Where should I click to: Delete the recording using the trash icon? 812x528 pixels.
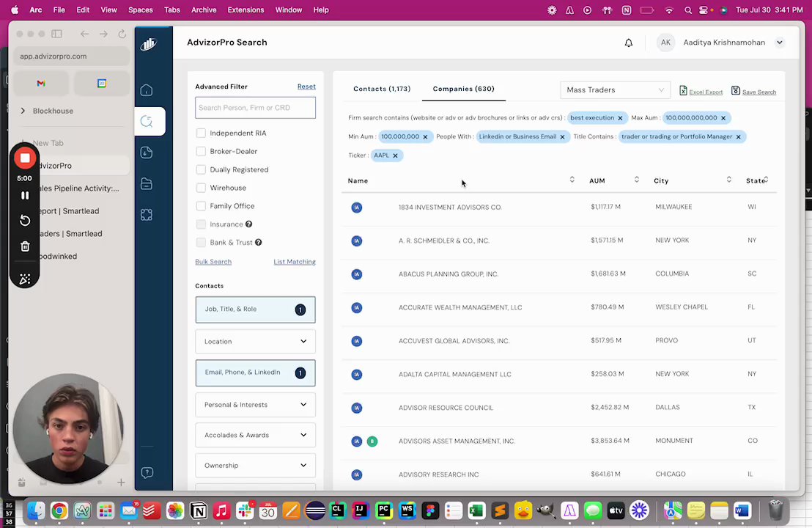point(24,246)
